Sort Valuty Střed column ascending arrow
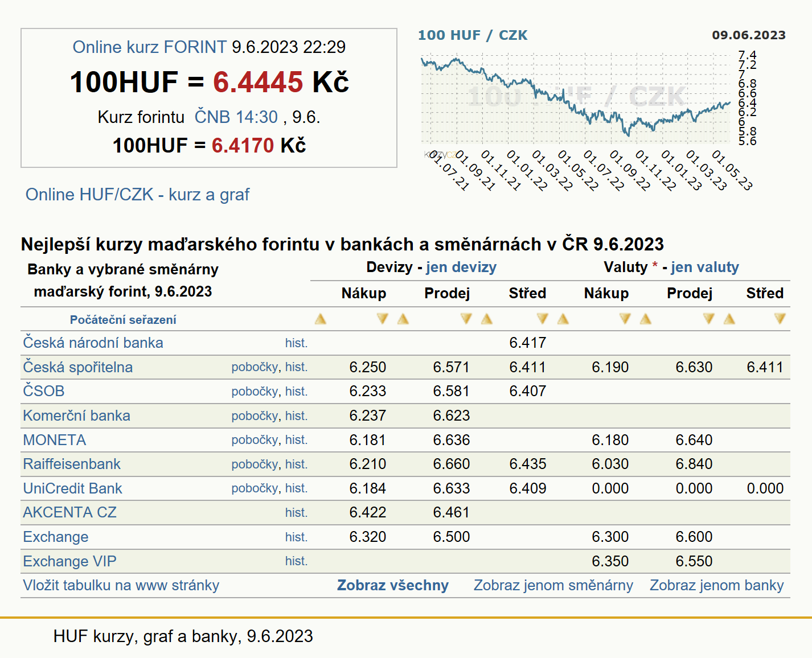The width and height of the screenshot is (812, 658). [729, 319]
